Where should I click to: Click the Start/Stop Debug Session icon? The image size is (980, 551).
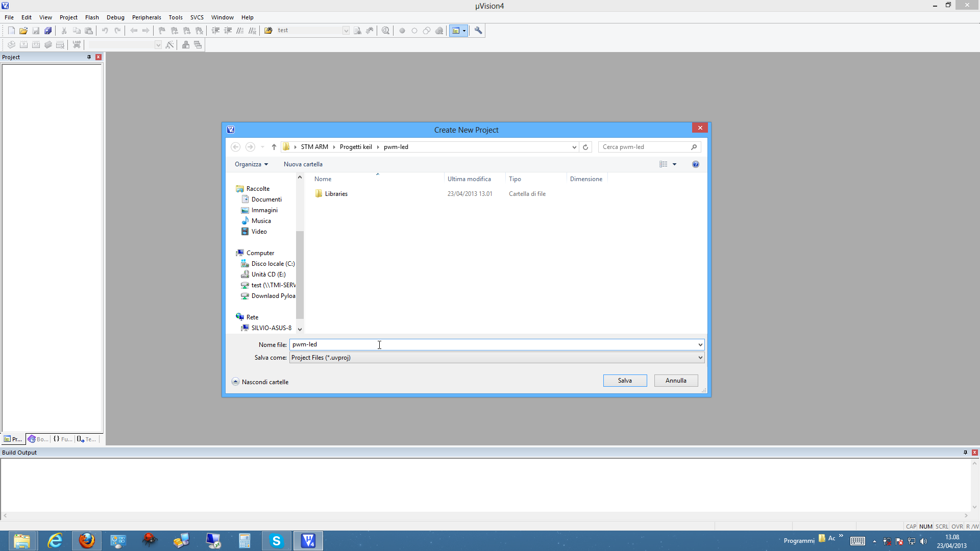[385, 31]
